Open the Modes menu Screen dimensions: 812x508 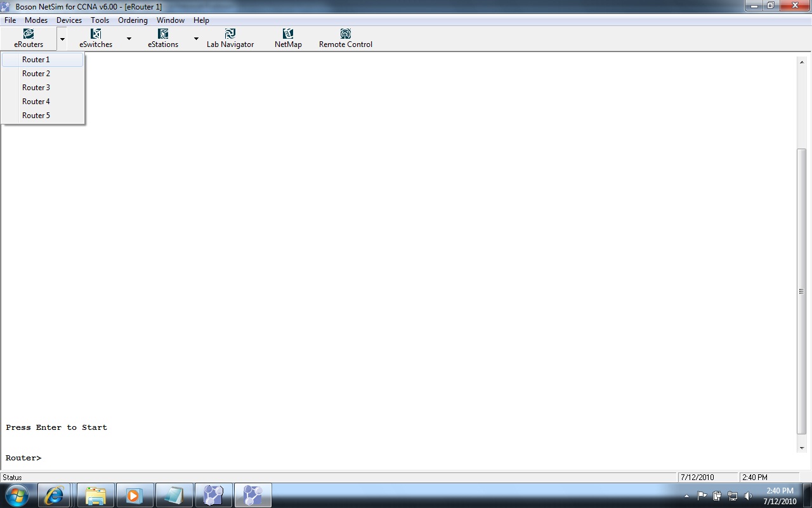(36, 20)
